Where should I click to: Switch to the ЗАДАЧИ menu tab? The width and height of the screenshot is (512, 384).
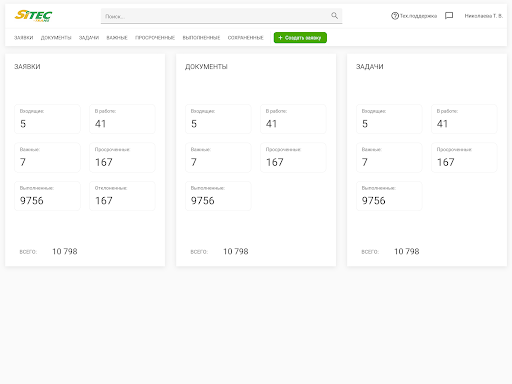89,38
